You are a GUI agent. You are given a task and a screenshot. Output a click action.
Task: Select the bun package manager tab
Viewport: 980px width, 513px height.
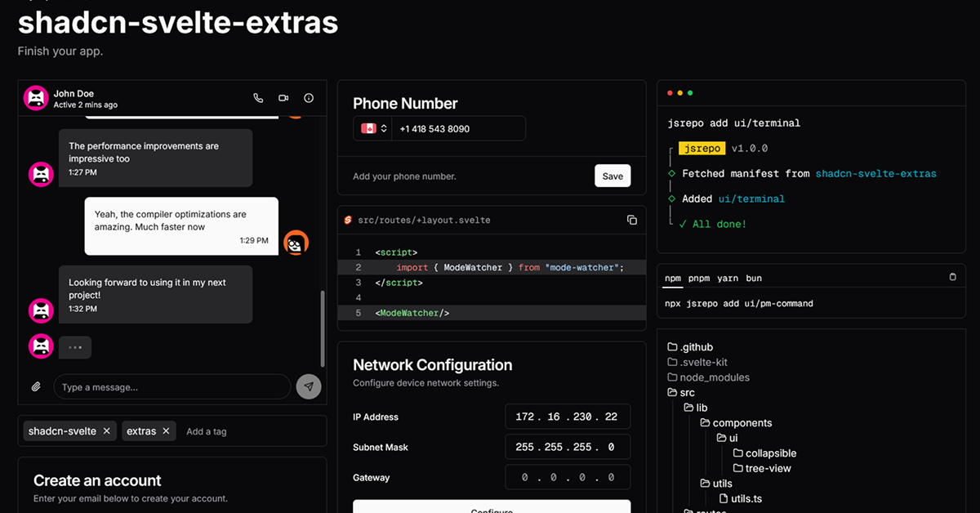coord(753,279)
